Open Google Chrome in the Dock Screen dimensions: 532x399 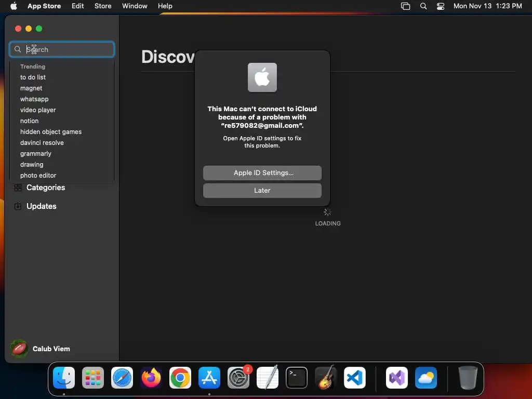pyautogui.click(x=180, y=378)
